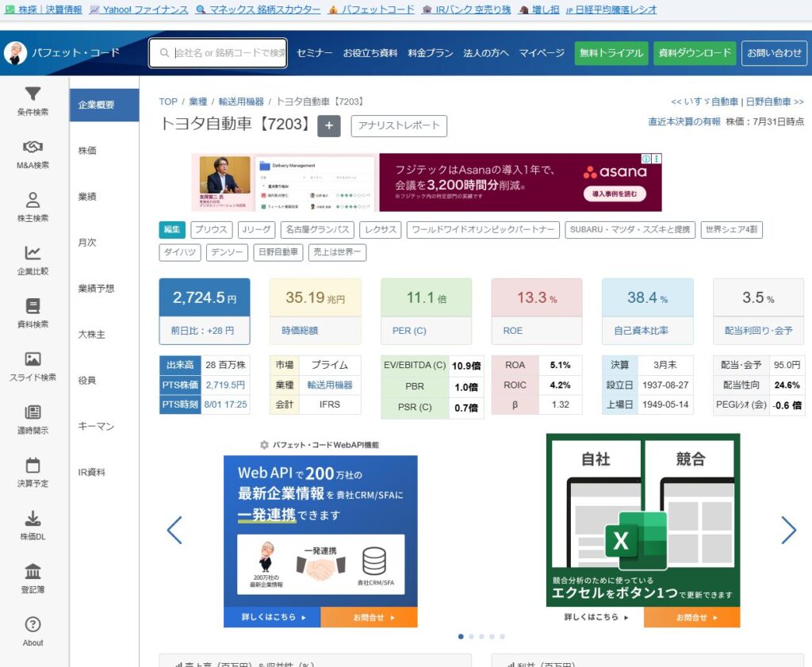Open M&A検索 handshake icon
Image resolution: width=812 pixels, height=667 pixels.
point(33,147)
